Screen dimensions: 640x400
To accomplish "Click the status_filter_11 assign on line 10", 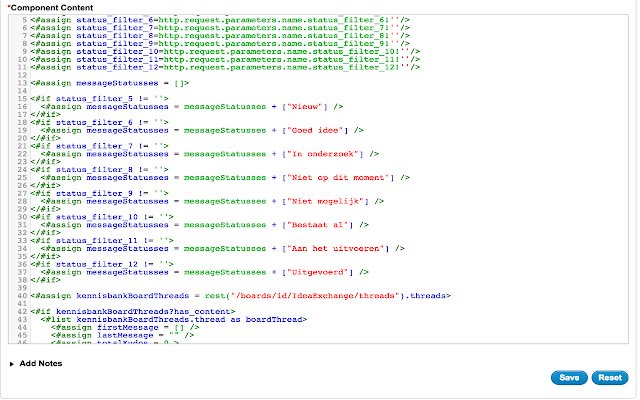I will 225,60.
